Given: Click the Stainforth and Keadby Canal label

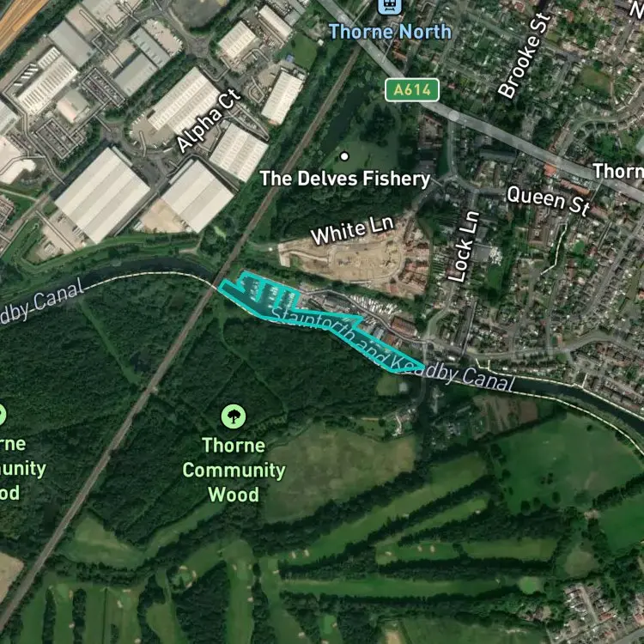Looking at the screenshot, I should (392, 349).
